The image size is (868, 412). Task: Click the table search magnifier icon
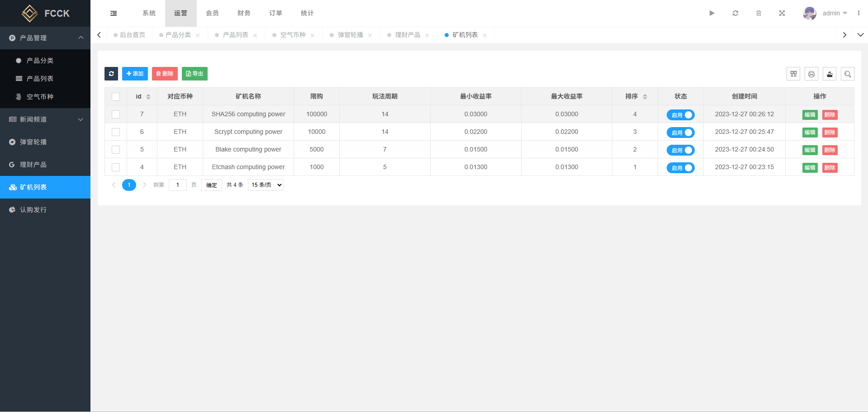point(848,74)
